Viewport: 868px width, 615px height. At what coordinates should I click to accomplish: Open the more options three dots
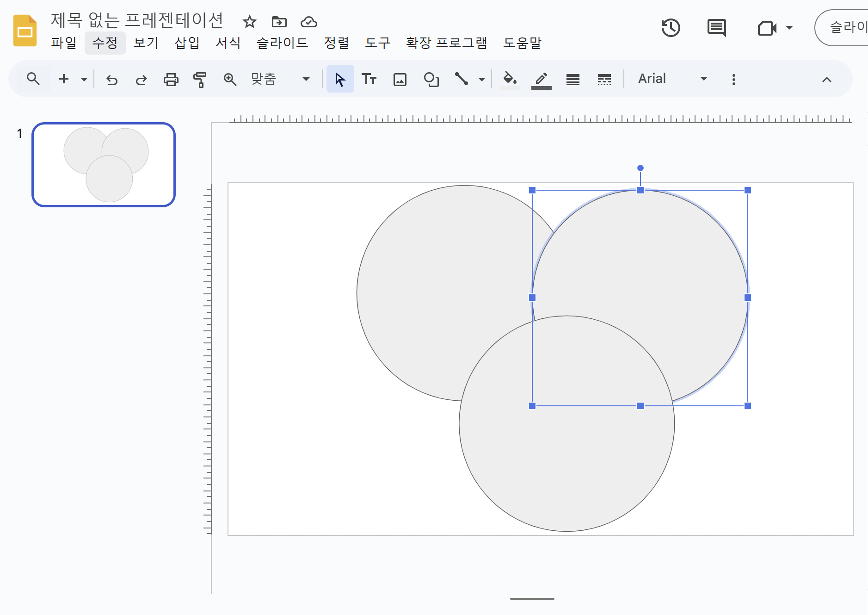pyautogui.click(x=734, y=80)
